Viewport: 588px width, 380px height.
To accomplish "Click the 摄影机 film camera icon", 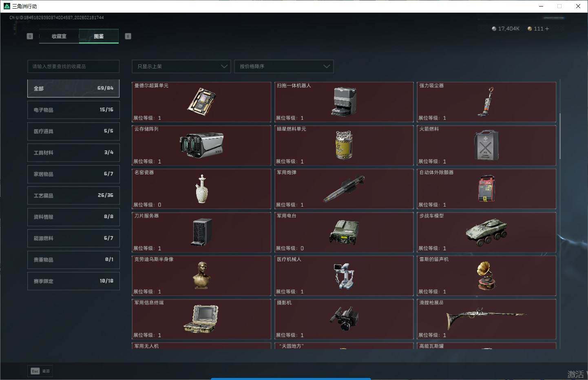I will tap(344, 319).
